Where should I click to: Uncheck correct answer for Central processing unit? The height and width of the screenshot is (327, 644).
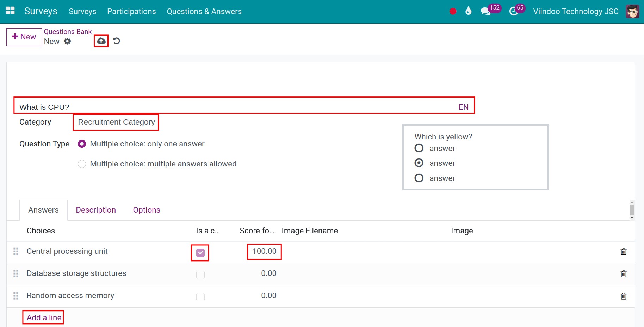point(200,253)
